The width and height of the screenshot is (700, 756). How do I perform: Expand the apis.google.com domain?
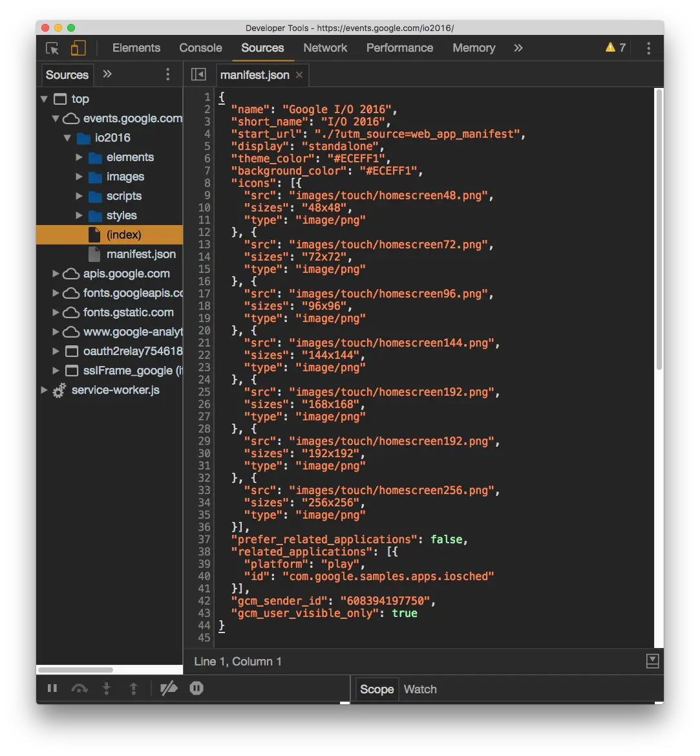click(x=56, y=274)
